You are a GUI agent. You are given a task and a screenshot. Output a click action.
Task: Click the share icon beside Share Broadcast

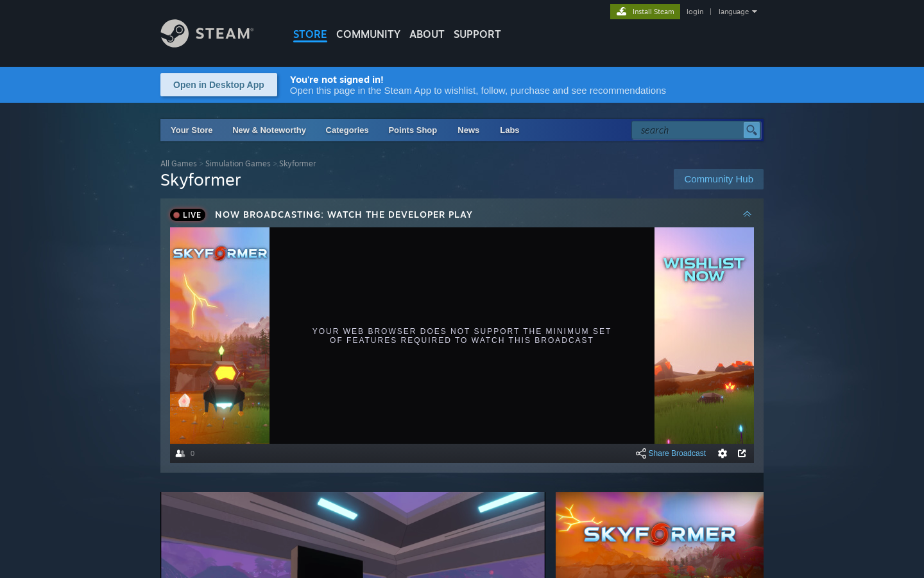click(641, 453)
